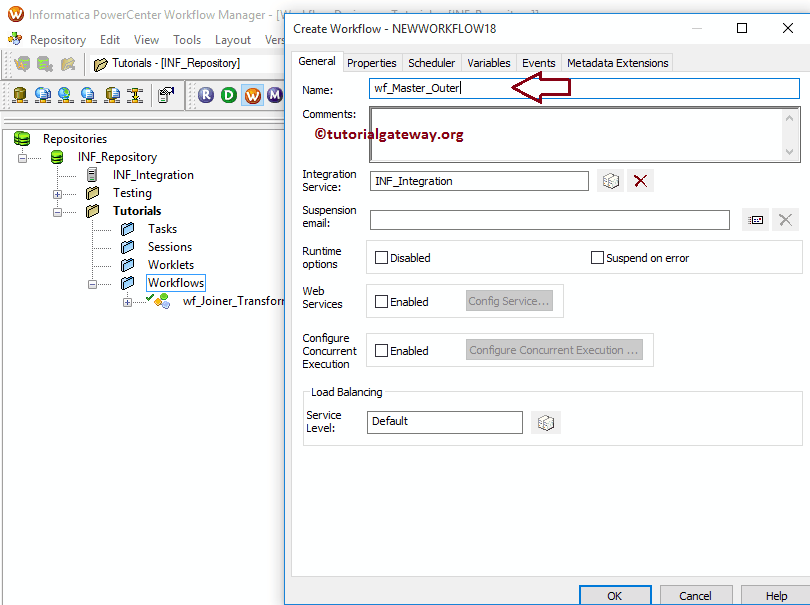The width and height of the screenshot is (810, 605).
Task: Click the greyed-out folder toolbar icon
Action: tap(68, 64)
